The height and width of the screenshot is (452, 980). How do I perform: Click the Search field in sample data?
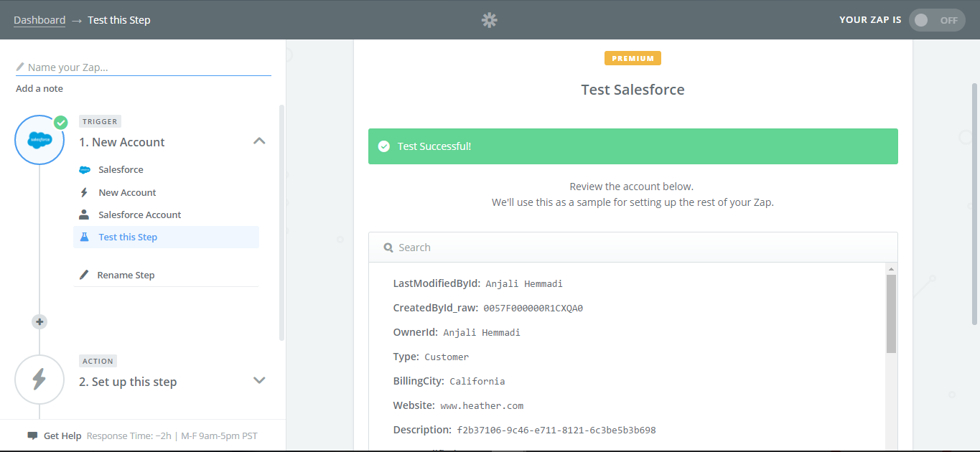633,248
